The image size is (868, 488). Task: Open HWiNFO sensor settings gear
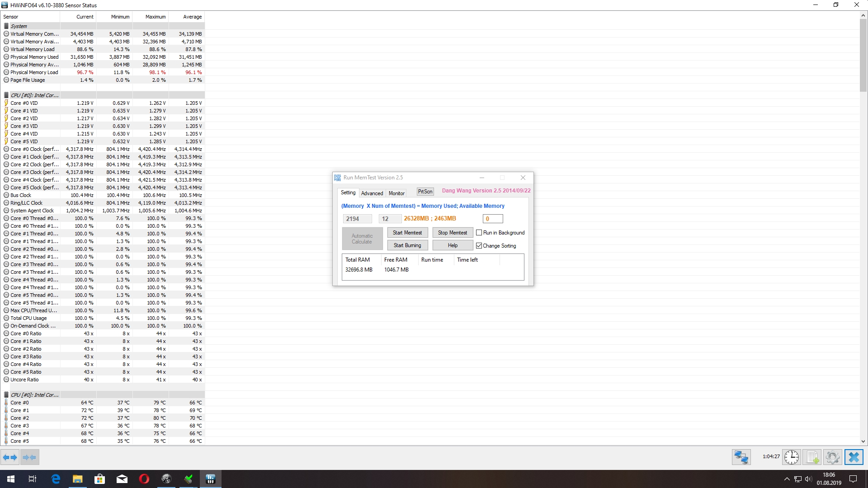pos(832,457)
